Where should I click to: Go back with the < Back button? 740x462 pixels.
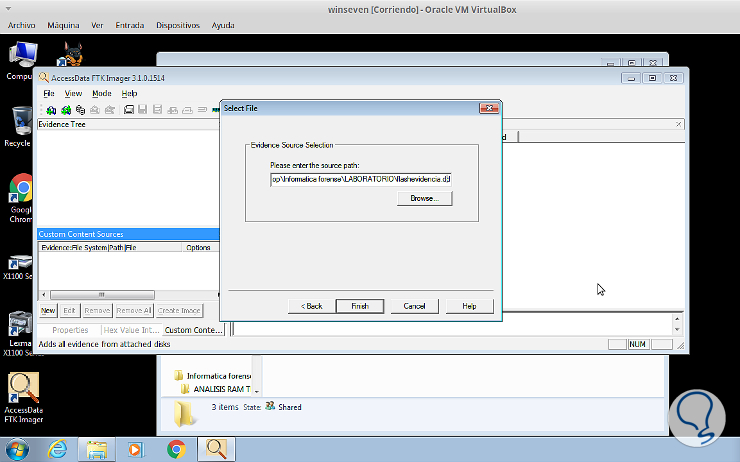tap(311, 306)
